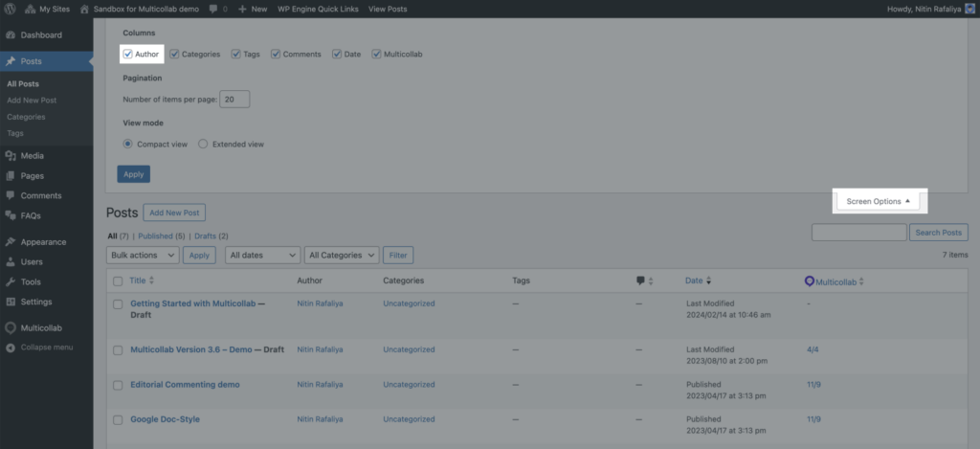Click 4/4 Multicollab count link
This screenshot has width=980, height=449.
(x=813, y=349)
